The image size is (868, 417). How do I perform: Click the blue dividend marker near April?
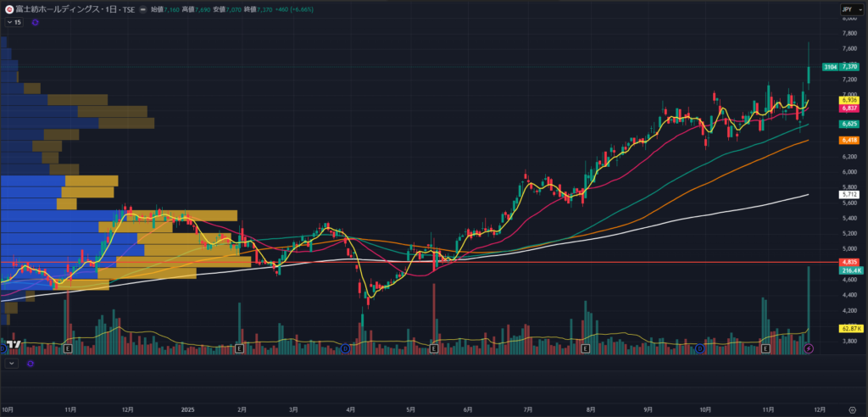point(344,348)
